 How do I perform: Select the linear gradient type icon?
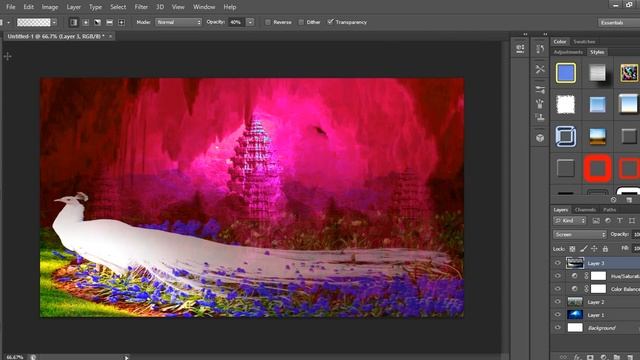click(73, 22)
